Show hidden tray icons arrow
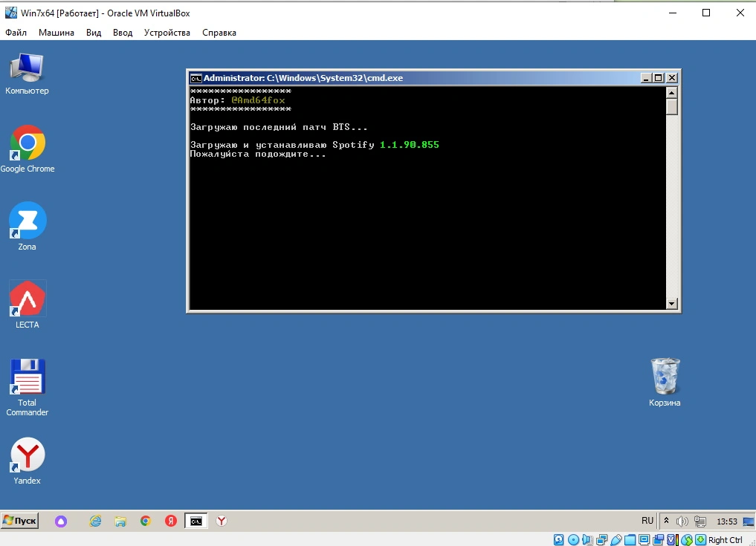The width and height of the screenshot is (756, 546). 666,521
